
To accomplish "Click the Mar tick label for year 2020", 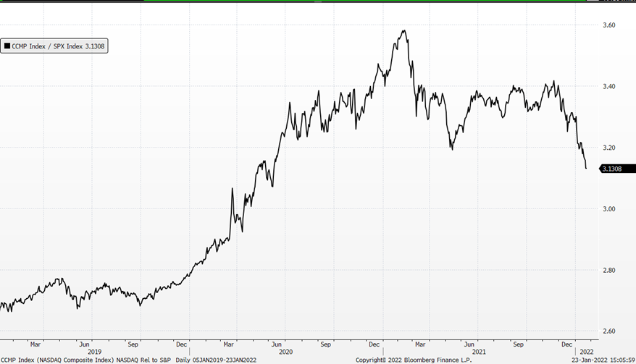I will point(228,344).
